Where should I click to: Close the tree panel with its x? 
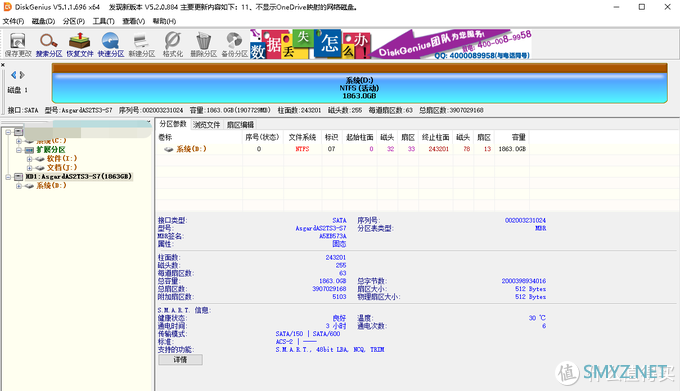tap(149, 122)
